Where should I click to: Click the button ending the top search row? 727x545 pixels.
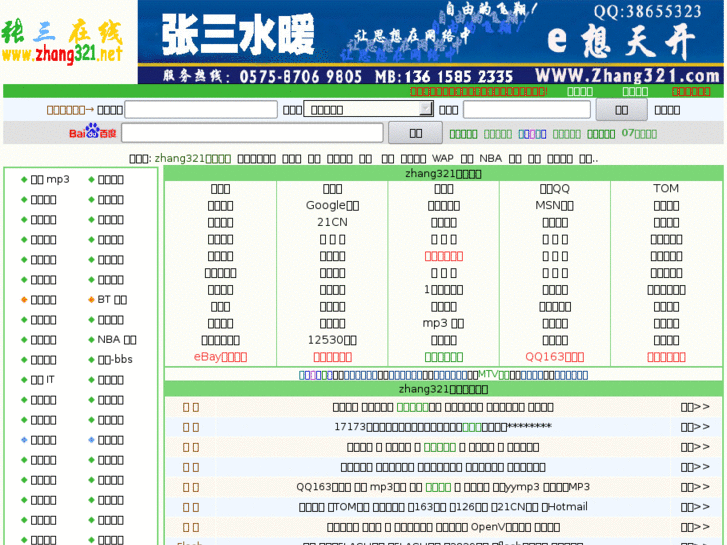621,110
